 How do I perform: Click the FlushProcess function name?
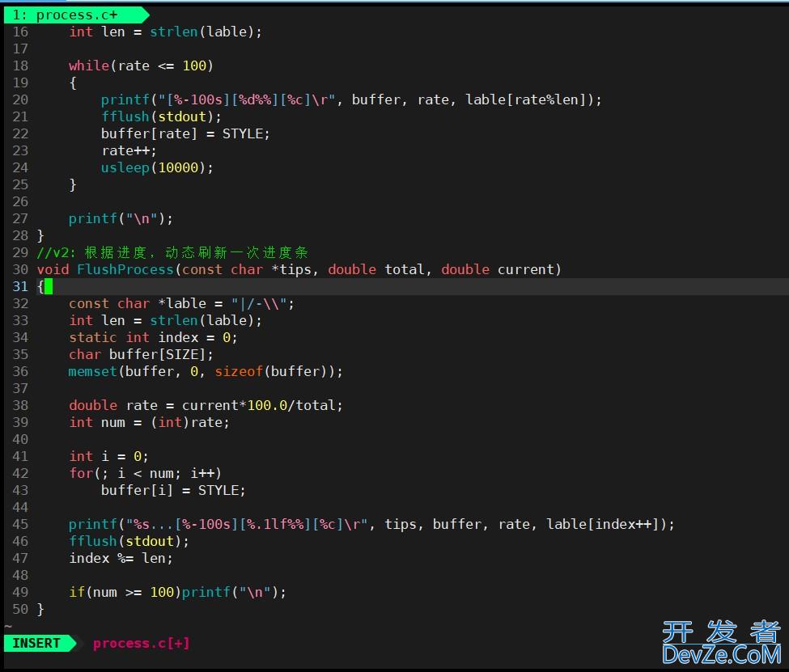125,269
